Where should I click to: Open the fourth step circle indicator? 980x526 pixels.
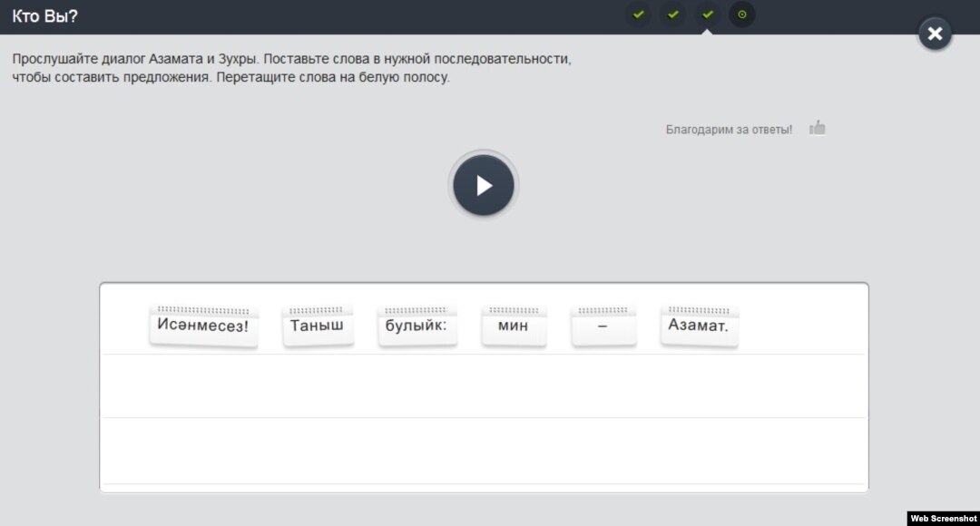(742, 15)
